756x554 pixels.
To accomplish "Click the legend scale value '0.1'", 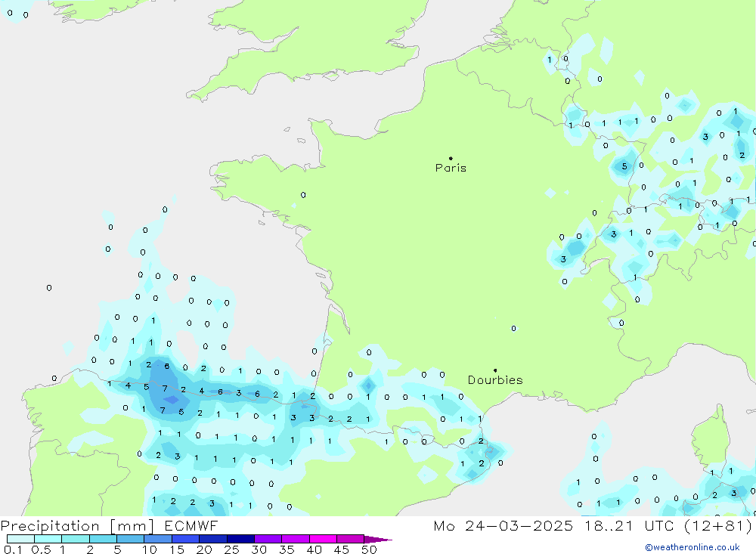I will pos(13,549).
